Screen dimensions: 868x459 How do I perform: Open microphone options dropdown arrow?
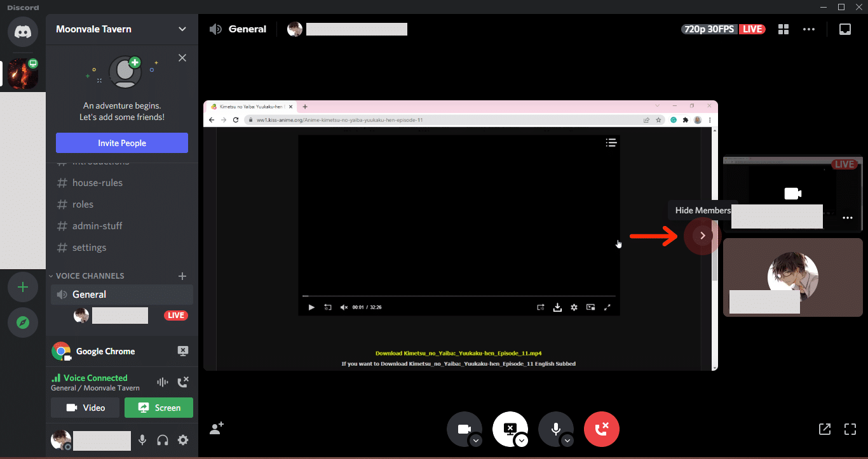click(567, 441)
